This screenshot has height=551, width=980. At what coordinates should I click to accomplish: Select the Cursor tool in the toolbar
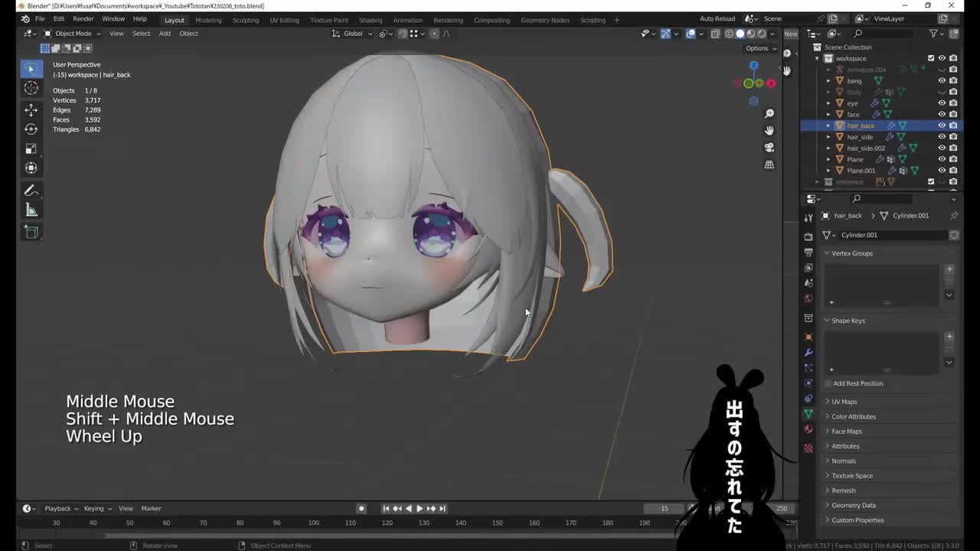[31, 88]
